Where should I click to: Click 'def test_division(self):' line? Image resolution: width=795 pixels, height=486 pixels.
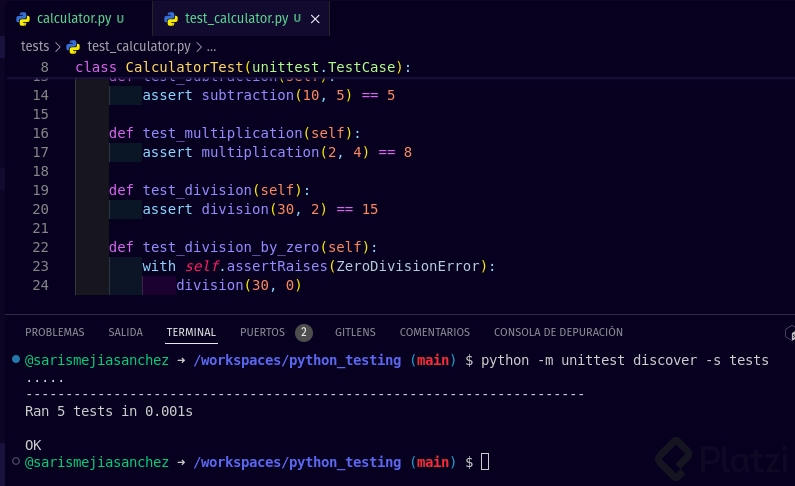point(209,191)
